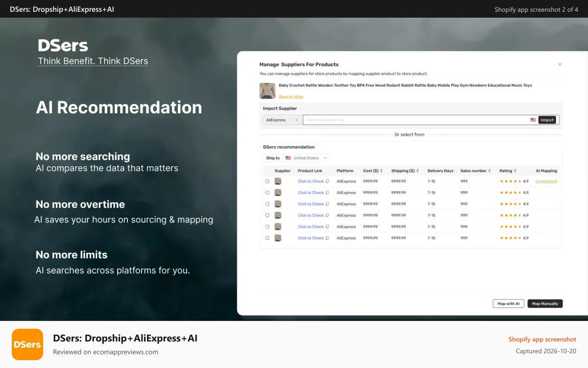Sort suppliers by Cost ($) column

(x=381, y=171)
